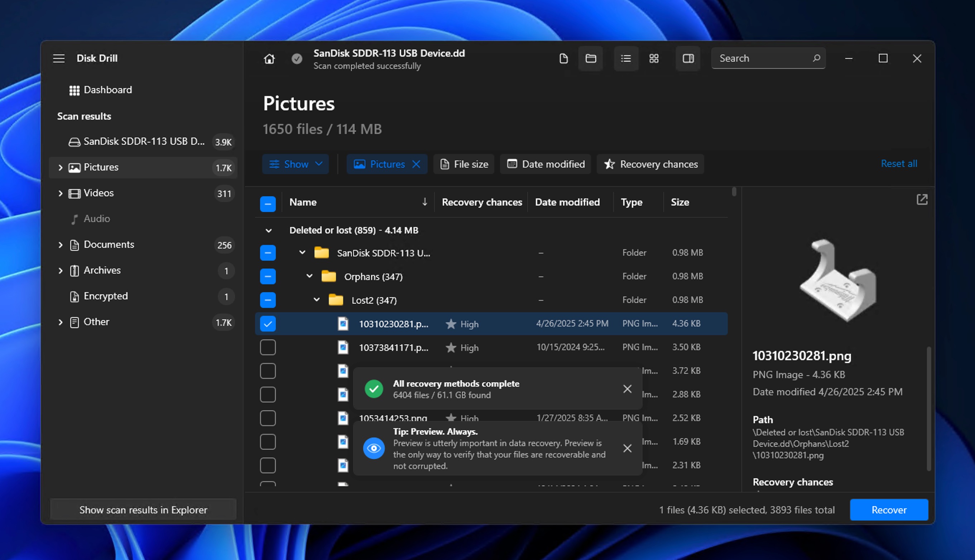Expand the Documents category in sidebar

click(60, 245)
